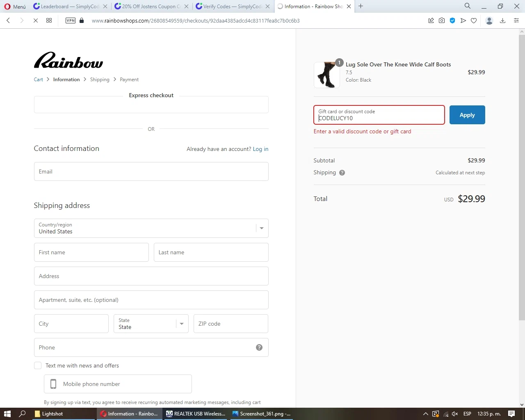Viewport: 525px width, 420px height.
Task: Click the ESP language indicator
Action: (467, 414)
